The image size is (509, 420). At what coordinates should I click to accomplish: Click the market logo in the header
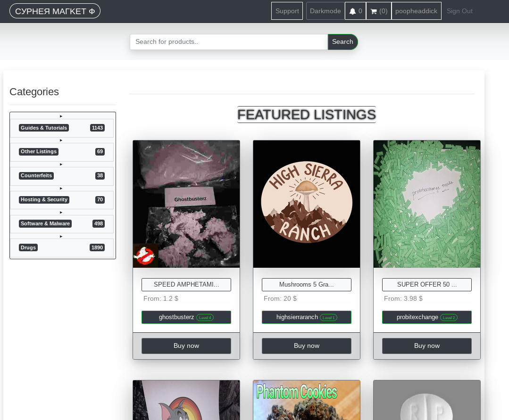(55, 11)
